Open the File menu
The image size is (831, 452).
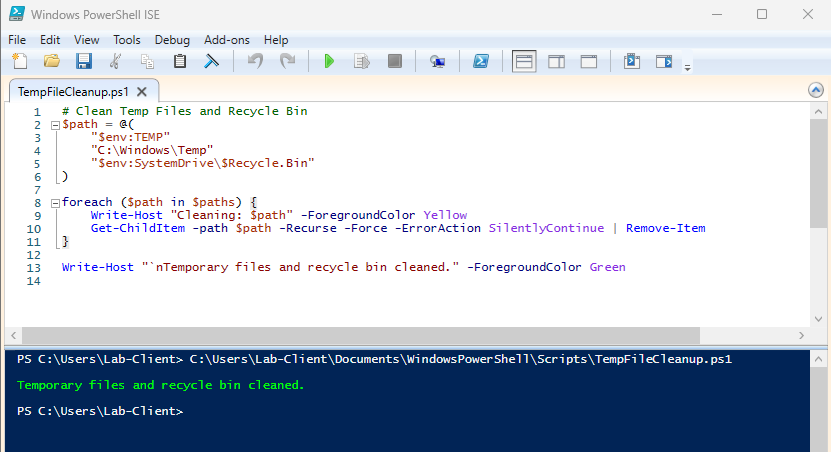point(17,40)
